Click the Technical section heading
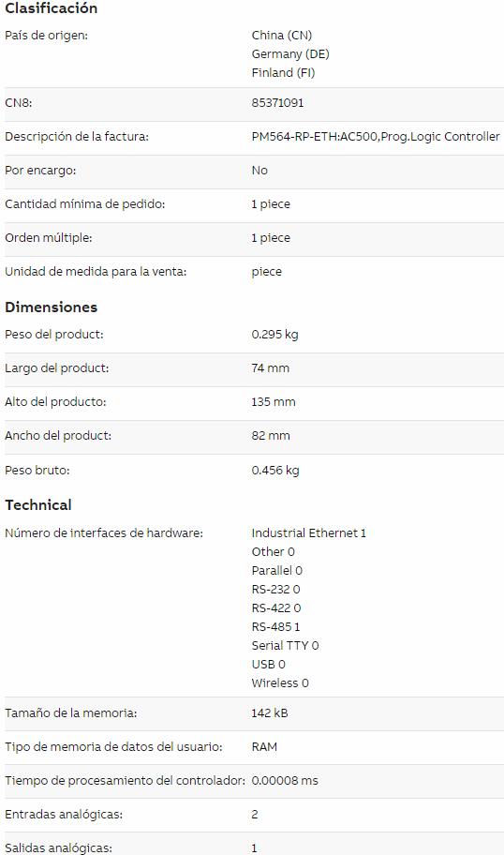The width and height of the screenshot is (504, 855). pos(38,505)
